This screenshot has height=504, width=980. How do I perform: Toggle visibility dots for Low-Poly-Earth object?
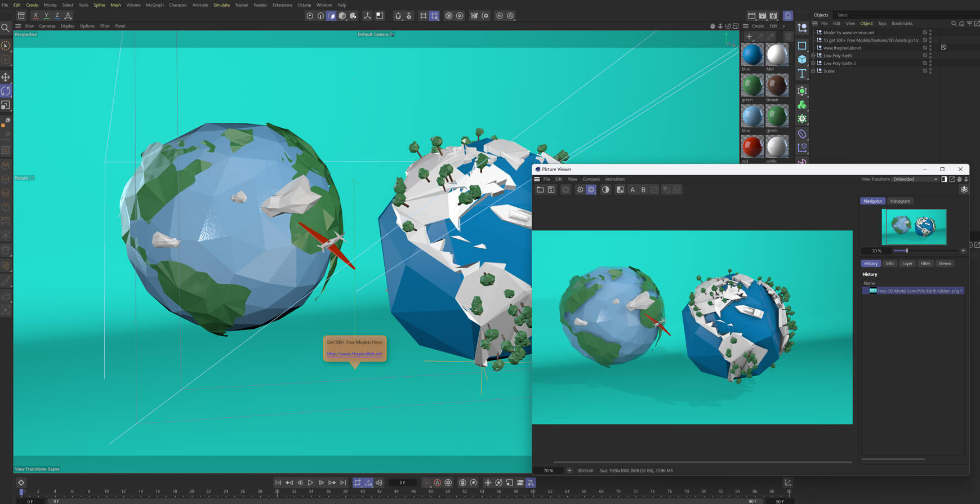pyautogui.click(x=930, y=56)
